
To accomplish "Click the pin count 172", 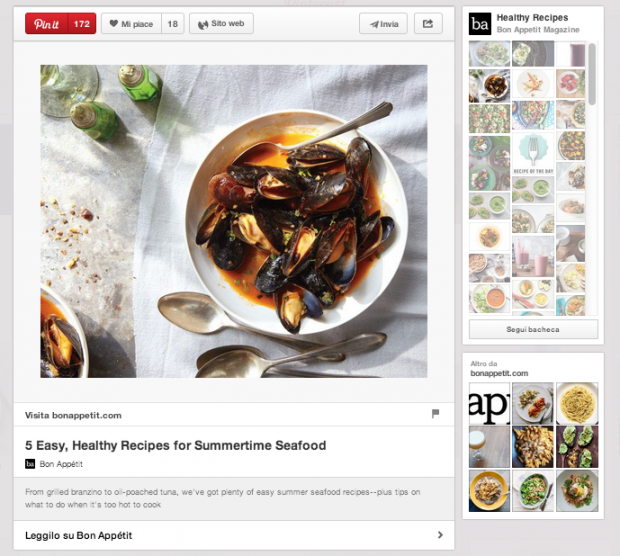I will [82, 24].
